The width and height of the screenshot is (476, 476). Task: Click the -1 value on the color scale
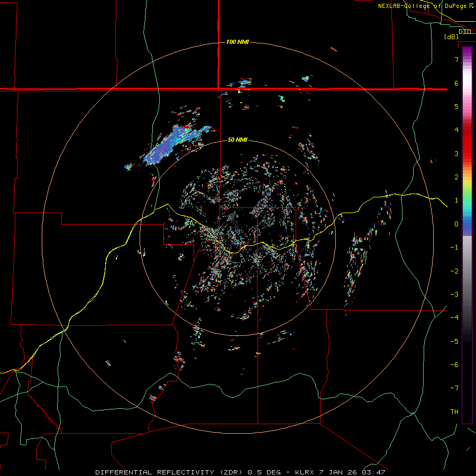[x=454, y=248]
